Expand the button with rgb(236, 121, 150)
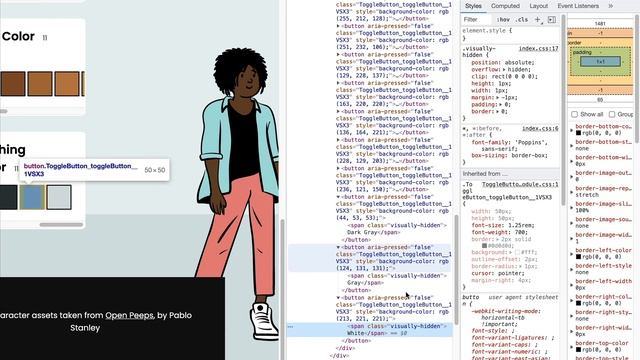Viewport: 640px width, 360px height. click(x=338, y=168)
